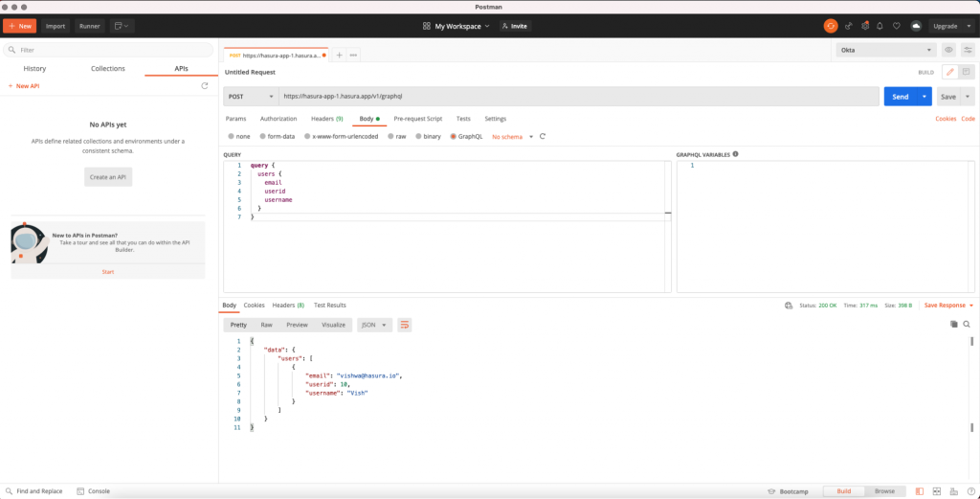Open the Console panel
Image resolution: width=980 pixels, height=499 pixels.
93,491
